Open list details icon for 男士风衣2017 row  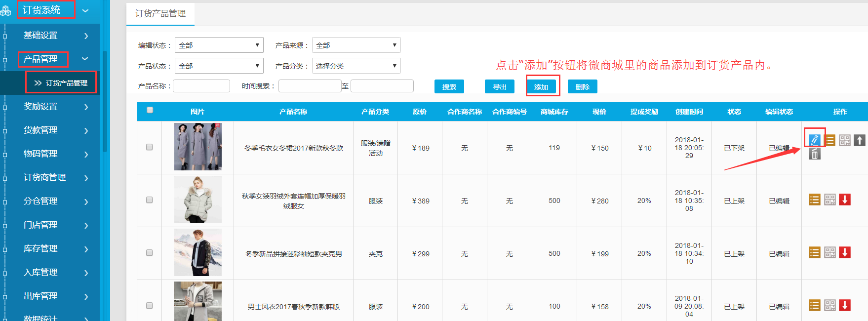pyautogui.click(x=815, y=305)
